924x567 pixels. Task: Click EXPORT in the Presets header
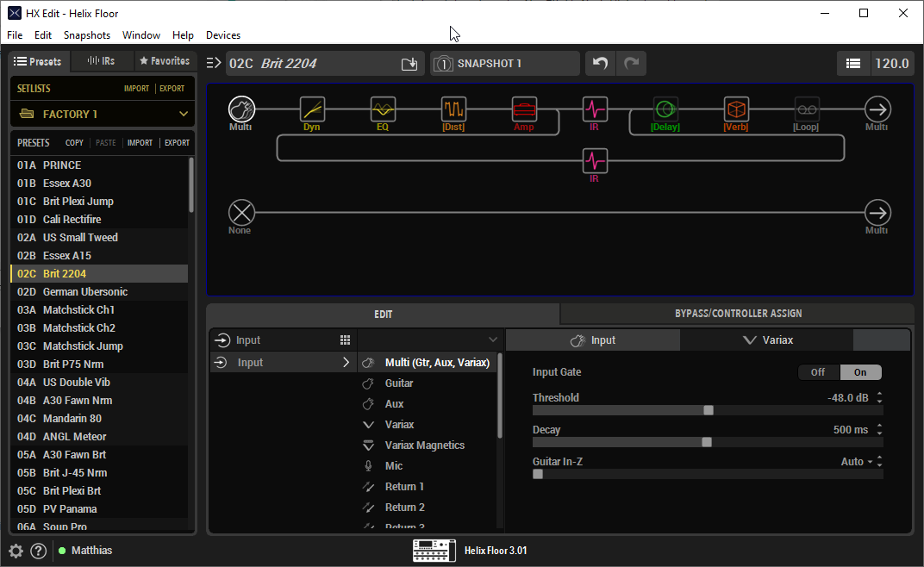click(x=177, y=143)
